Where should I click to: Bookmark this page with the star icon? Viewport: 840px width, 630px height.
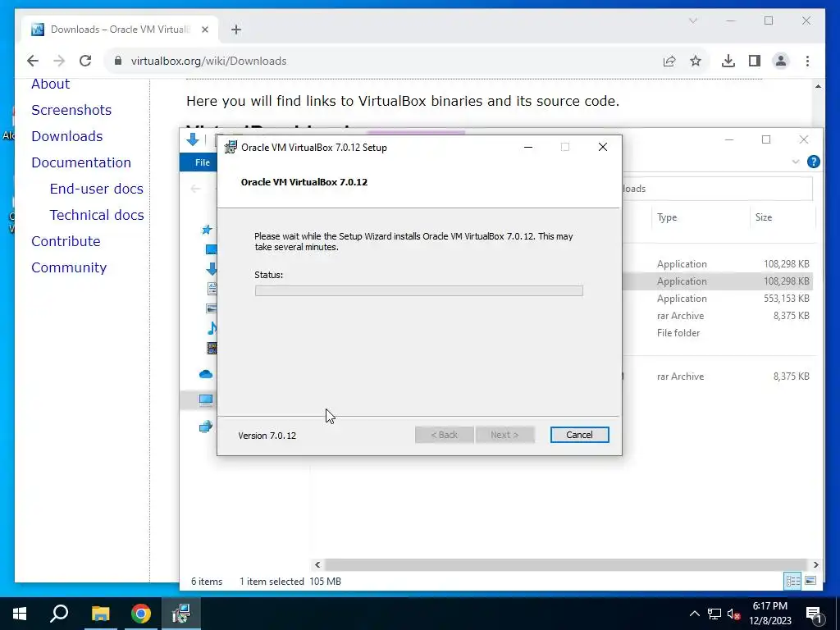pyautogui.click(x=696, y=61)
